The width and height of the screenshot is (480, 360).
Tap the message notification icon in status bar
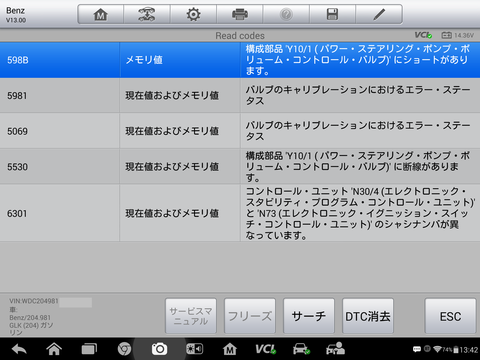(417, 349)
